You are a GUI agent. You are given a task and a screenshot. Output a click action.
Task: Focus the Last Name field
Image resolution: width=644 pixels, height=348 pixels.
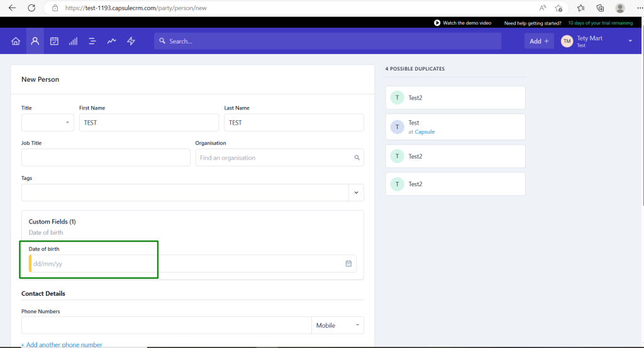pyautogui.click(x=294, y=123)
